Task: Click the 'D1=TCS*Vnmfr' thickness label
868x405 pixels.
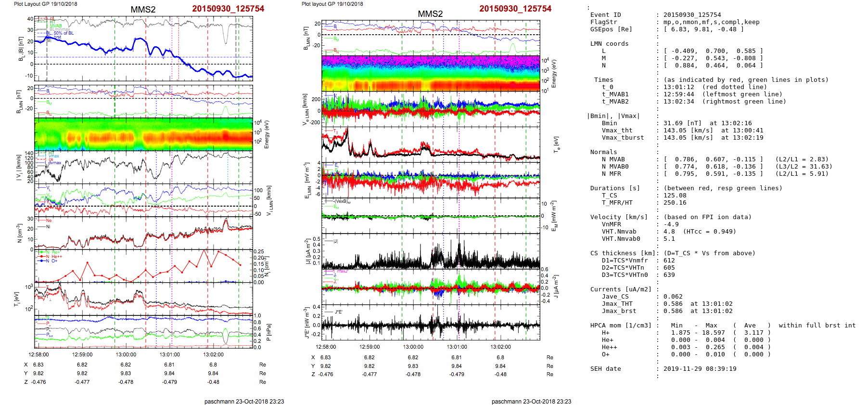Action: pyautogui.click(x=625, y=261)
